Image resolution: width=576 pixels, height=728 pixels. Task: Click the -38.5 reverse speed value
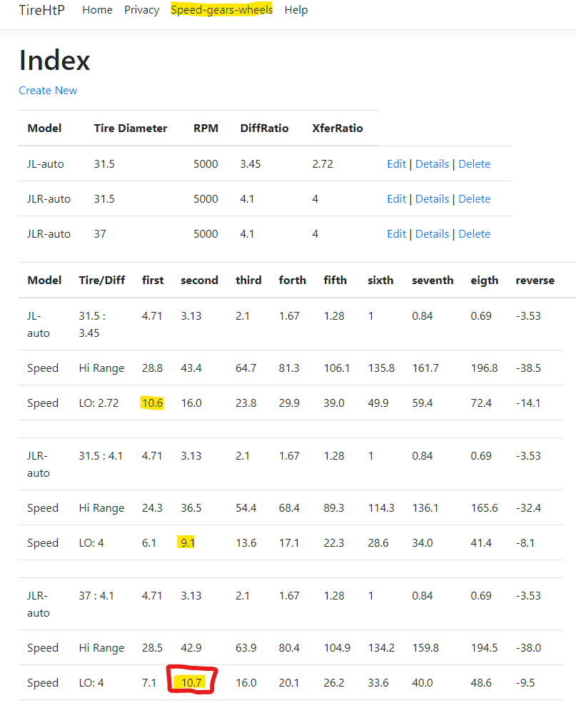coord(528,368)
